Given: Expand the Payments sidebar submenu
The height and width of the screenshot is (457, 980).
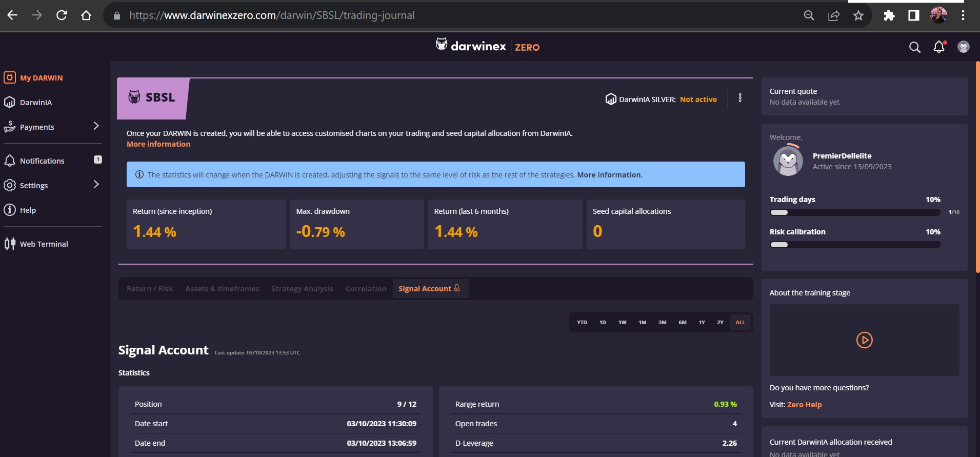Looking at the screenshot, I should point(96,126).
